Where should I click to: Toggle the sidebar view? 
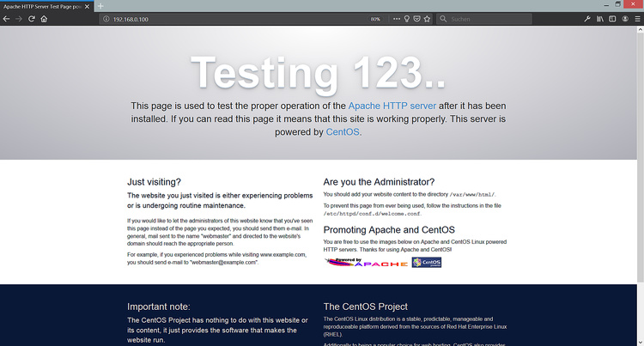point(612,18)
